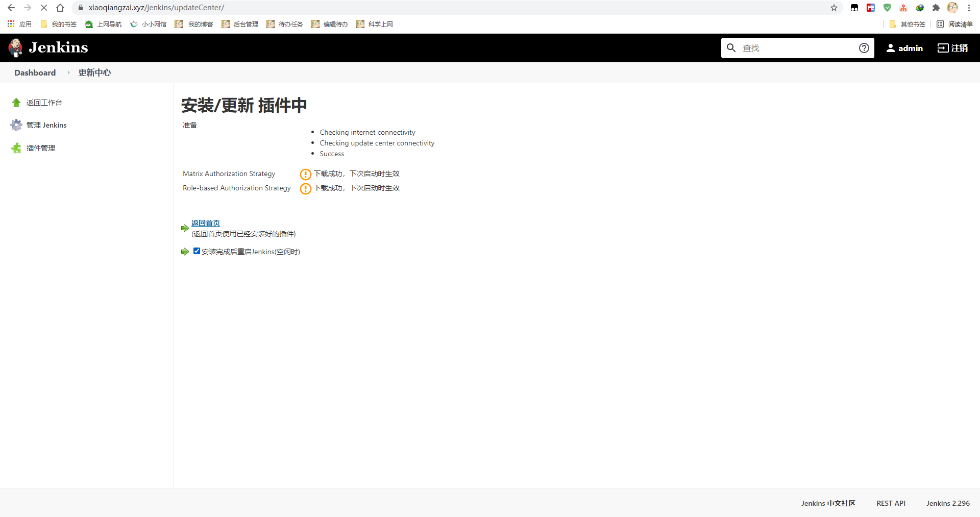Expand the Dashboard breadcrumb arrow
980x517 pixels.
(x=68, y=72)
